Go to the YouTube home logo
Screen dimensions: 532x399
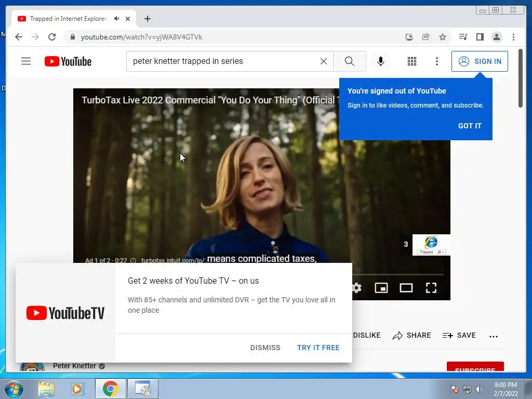point(68,61)
